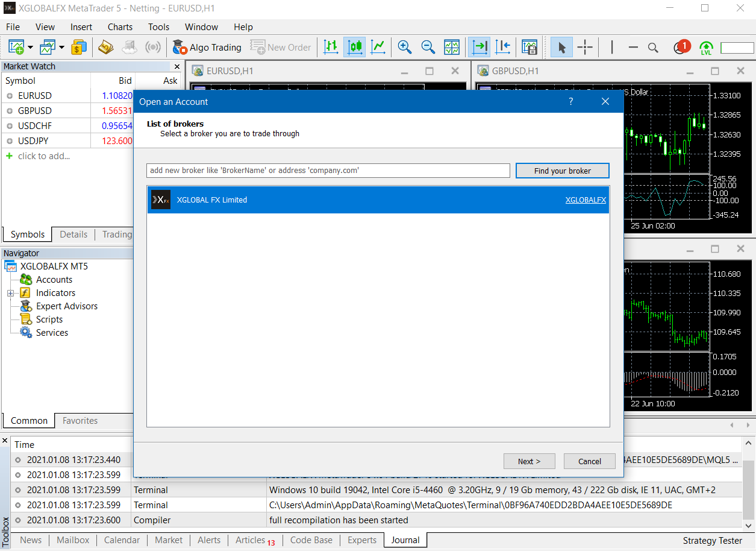Switch chart to bar chart mode
Screen dimensions: 756x551
click(x=331, y=47)
